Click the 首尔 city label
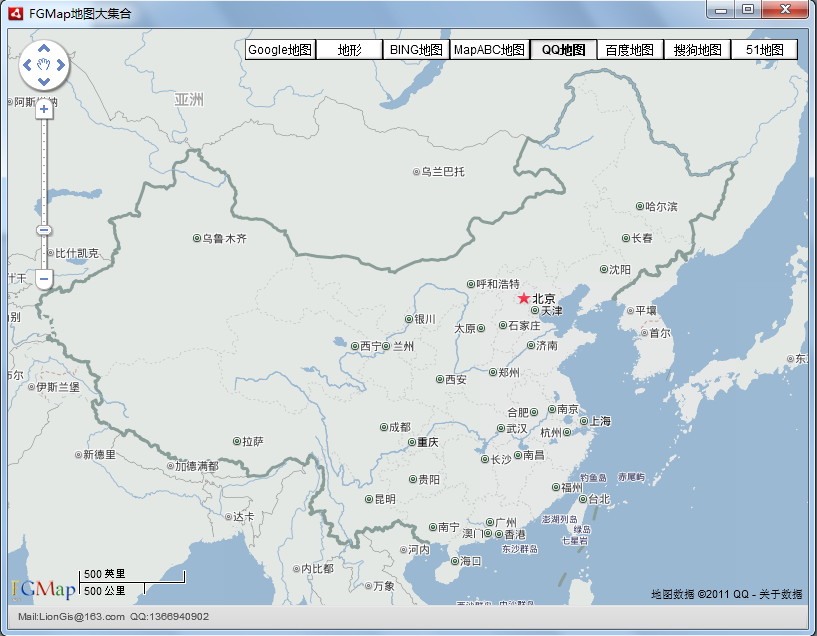Screen dimensions: 817x636 [x=660, y=332]
